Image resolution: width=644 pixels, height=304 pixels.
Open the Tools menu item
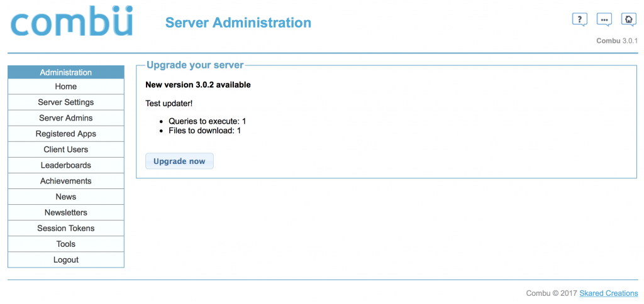65,244
